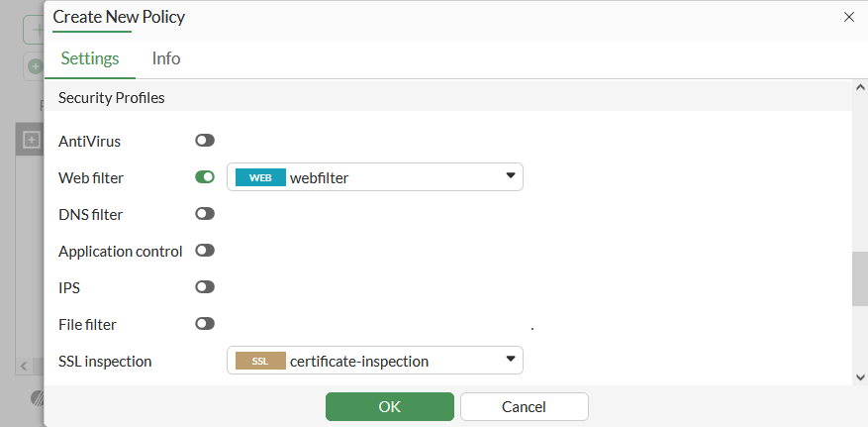Screen dimensions: 868x427
Task: Click the scrollbar up arrow
Action: tap(859, 89)
